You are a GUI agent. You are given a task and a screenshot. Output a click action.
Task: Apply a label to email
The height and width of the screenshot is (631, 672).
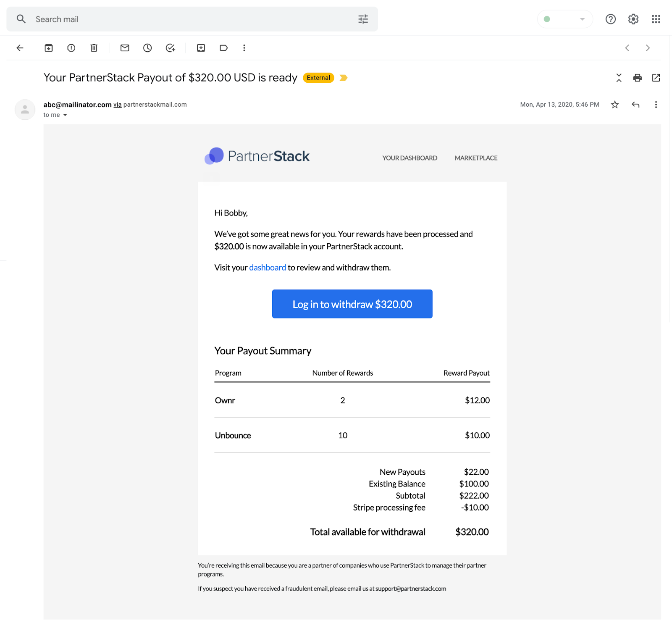coord(224,48)
